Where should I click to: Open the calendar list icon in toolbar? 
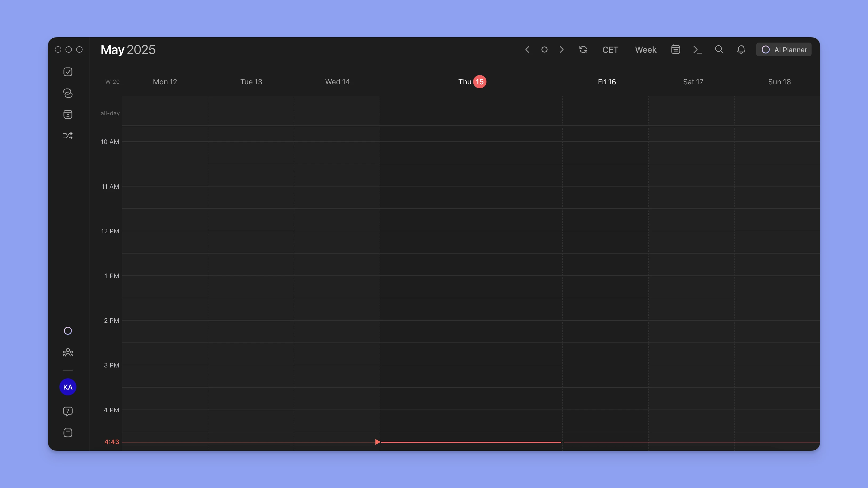pyautogui.click(x=675, y=49)
